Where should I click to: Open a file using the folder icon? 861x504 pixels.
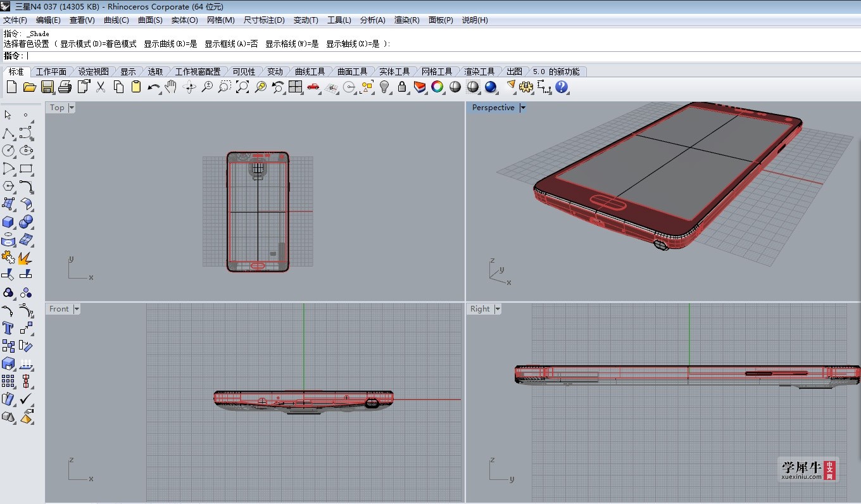click(x=29, y=87)
